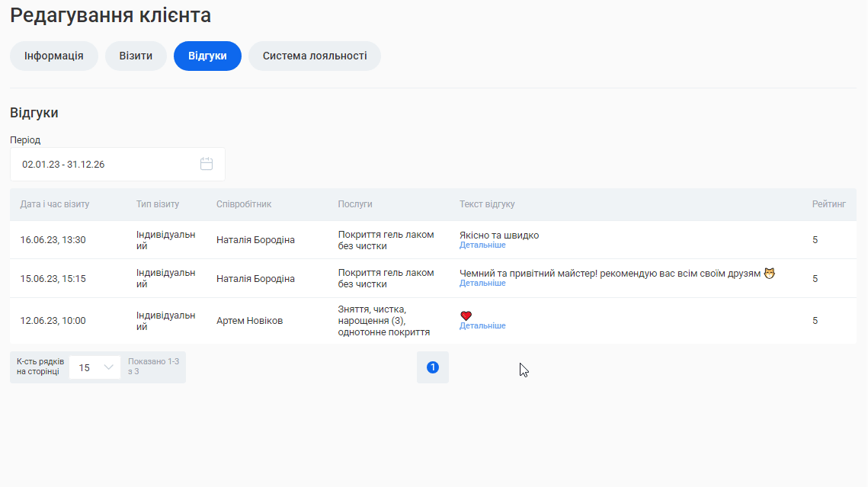Open Детальніше for the 'Якісно та швидко' review
This screenshot has height=487, width=868.
(x=482, y=245)
